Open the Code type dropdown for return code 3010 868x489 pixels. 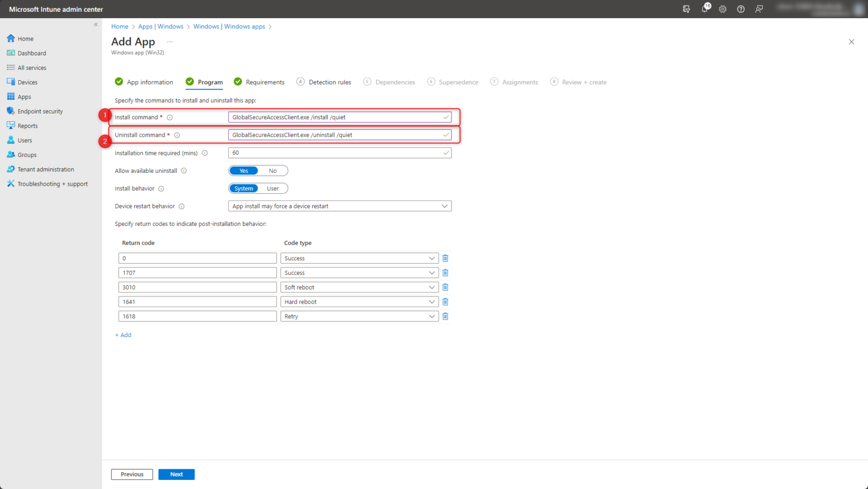(432, 287)
